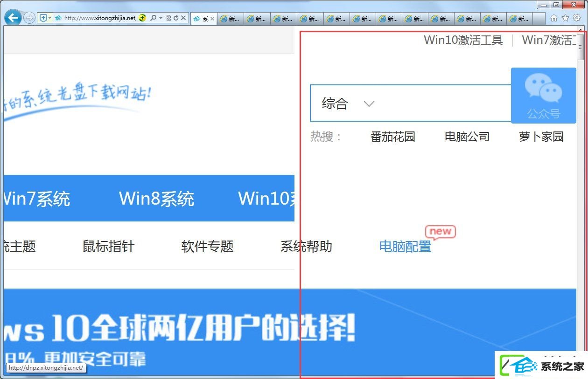Screen dimensions: 588x379
Task: Go back with the browser Back arrow
Action: pos(13,18)
